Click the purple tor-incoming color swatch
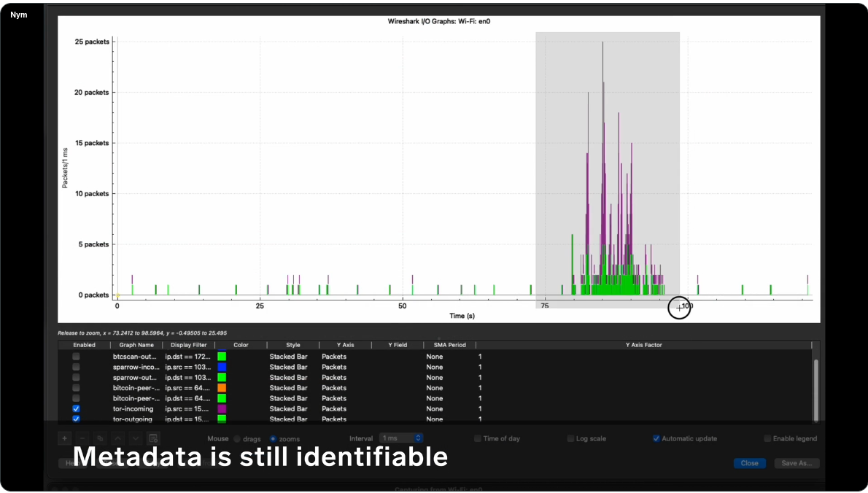This screenshot has height=493, width=868. coord(222,409)
